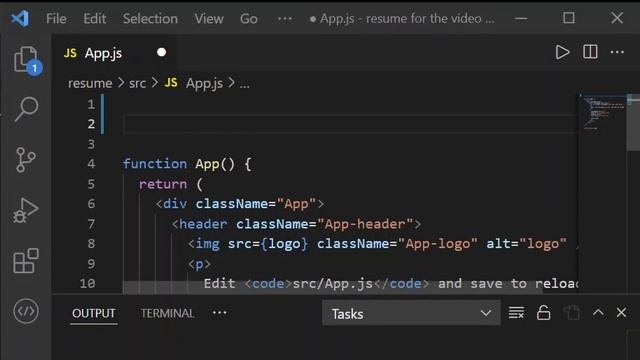Click the "App-header" string on line 7
Image resolution: width=640 pixels, height=360 pixels.
365,224
